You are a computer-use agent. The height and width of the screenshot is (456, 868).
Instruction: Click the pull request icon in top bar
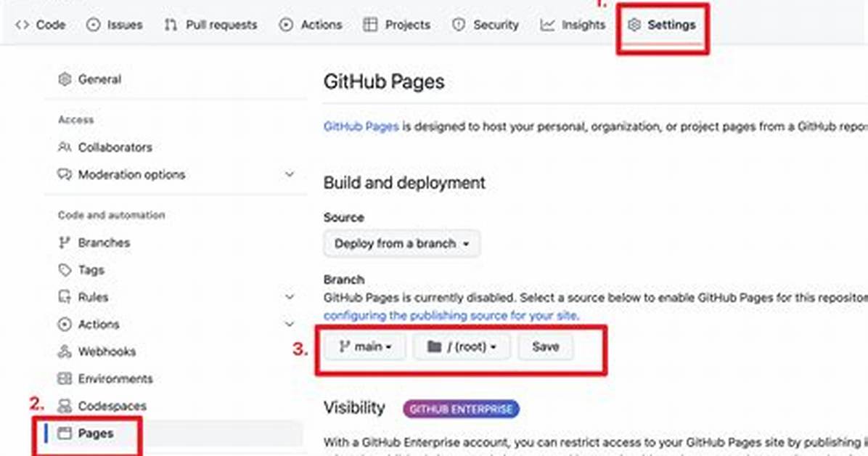[x=171, y=25]
